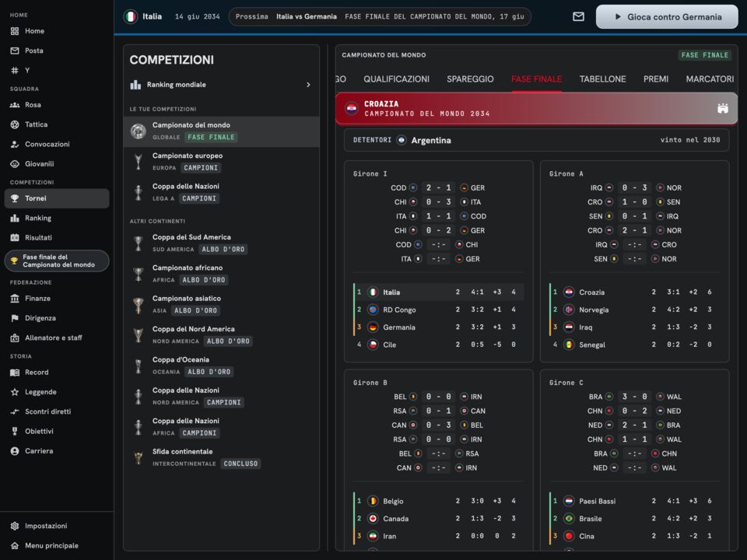
Task: Click the Prossima Italia vs Germania pill
Action: [380, 16]
